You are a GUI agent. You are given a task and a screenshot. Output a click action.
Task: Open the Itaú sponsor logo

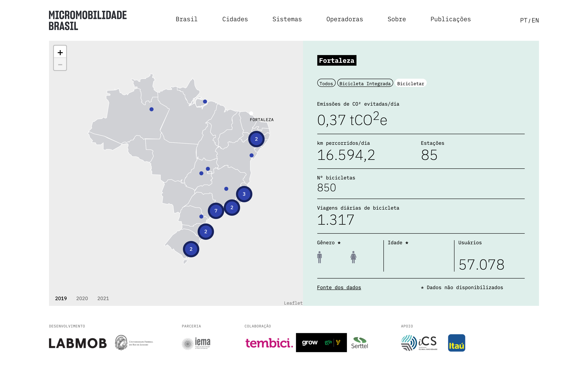pos(456,343)
